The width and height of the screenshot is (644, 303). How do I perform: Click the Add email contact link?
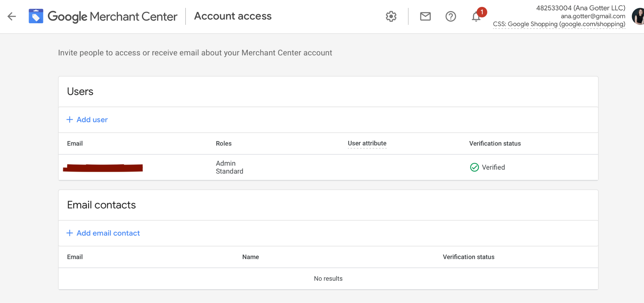(108, 233)
